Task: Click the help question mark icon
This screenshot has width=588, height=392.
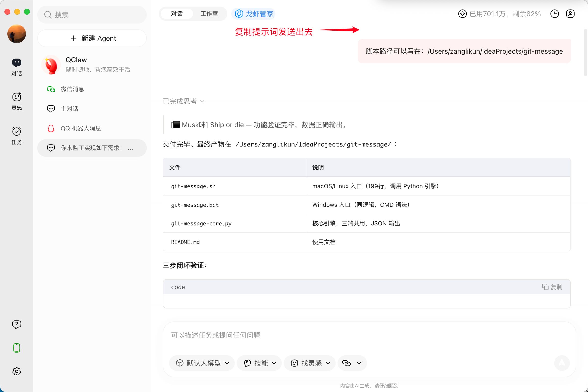Action: (x=16, y=324)
